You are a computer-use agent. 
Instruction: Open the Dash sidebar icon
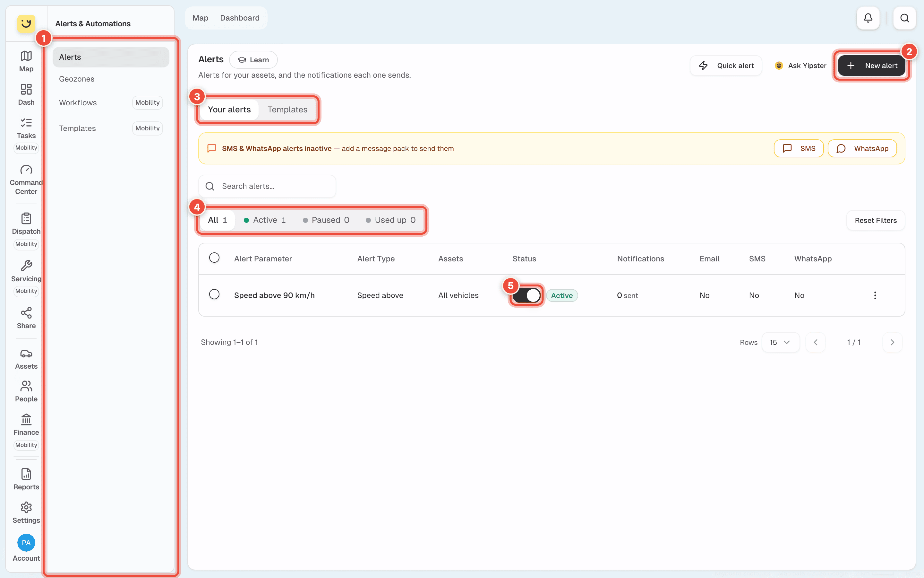(26, 94)
